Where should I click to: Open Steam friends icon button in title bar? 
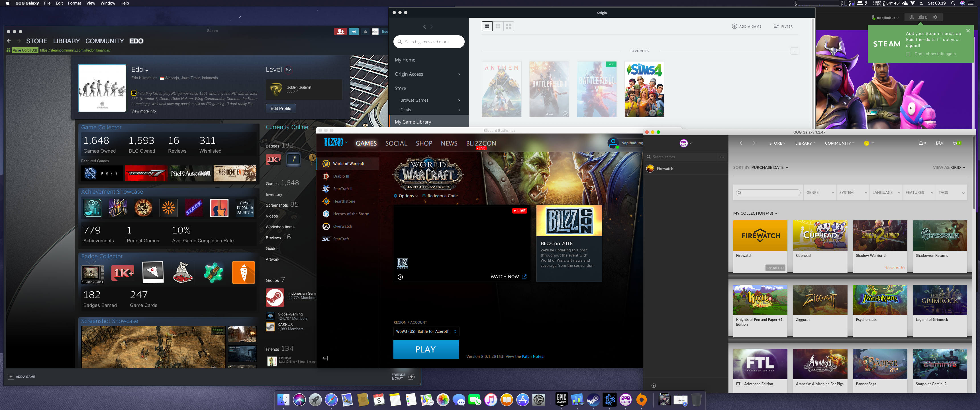click(x=340, y=32)
